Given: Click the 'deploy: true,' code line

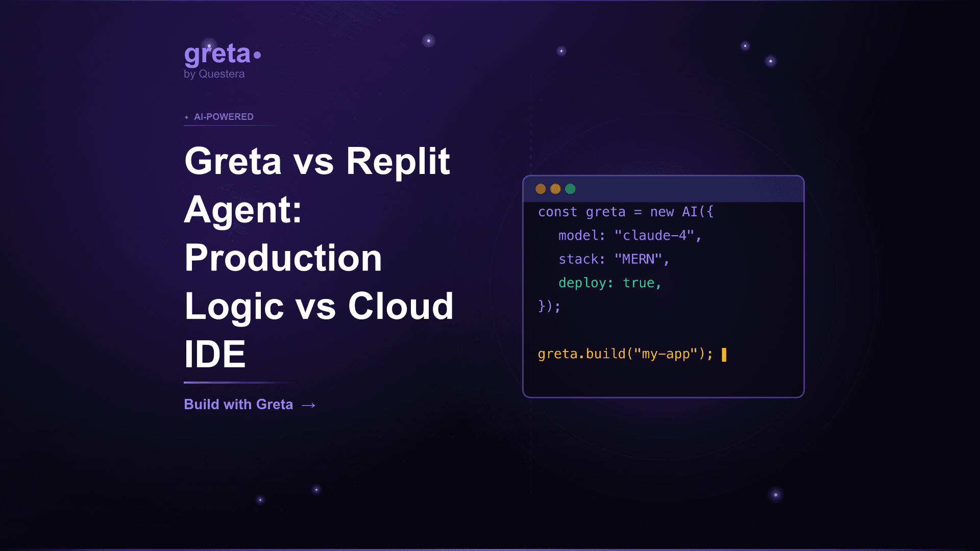Looking at the screenshot, I should 610,283.
